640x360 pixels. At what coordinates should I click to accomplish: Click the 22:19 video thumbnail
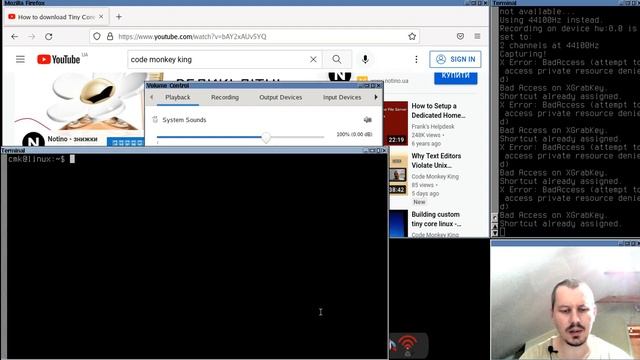pos(396,123)
